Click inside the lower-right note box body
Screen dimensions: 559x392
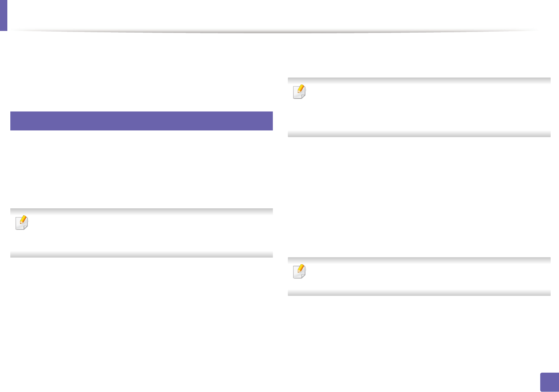(x=426, y=276)
